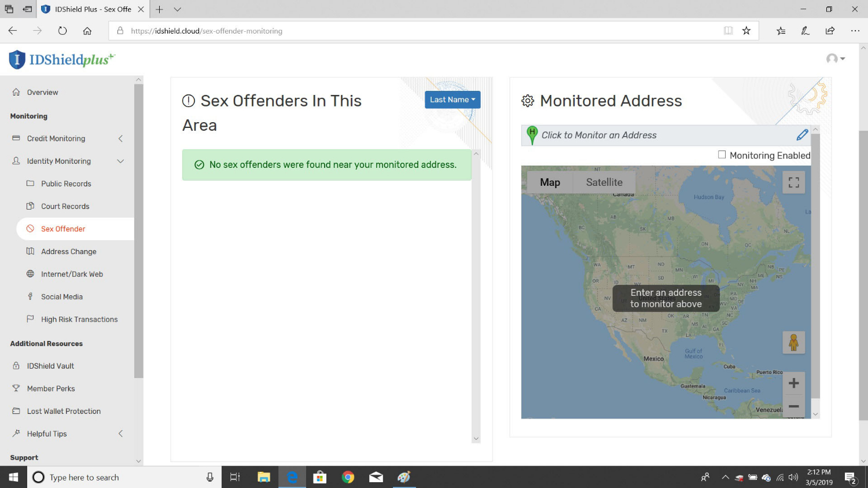
Task: Open Google Chrome from taskbar
Action: point(348,477)
